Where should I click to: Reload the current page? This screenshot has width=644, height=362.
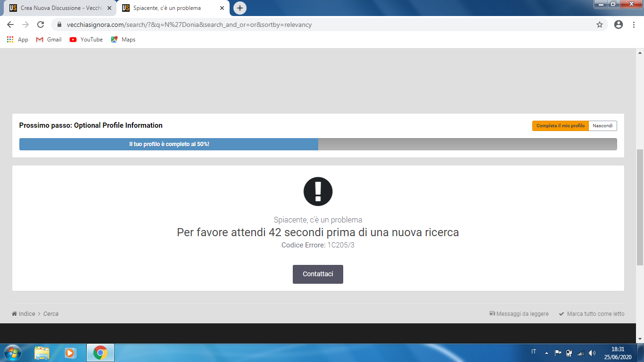point(41,25)
